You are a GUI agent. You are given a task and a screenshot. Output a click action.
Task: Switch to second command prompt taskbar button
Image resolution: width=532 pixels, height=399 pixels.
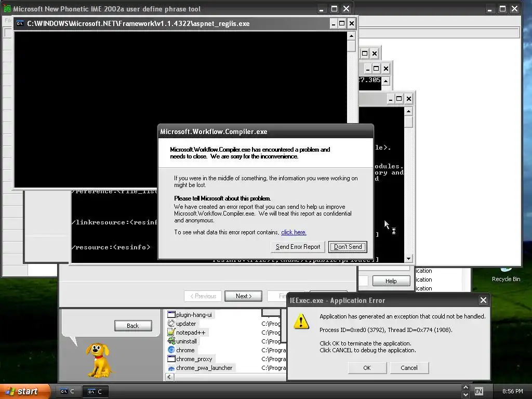click(96, 392)
